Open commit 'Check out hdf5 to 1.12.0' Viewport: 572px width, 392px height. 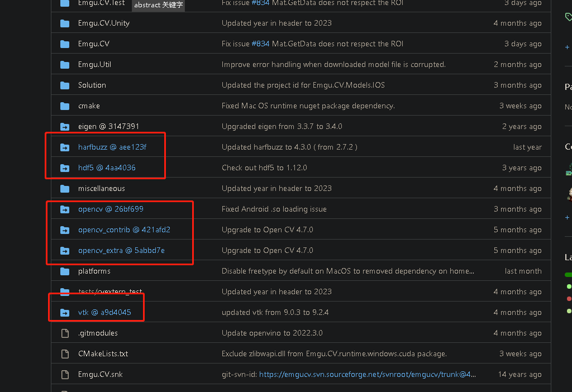click(264, 168)
